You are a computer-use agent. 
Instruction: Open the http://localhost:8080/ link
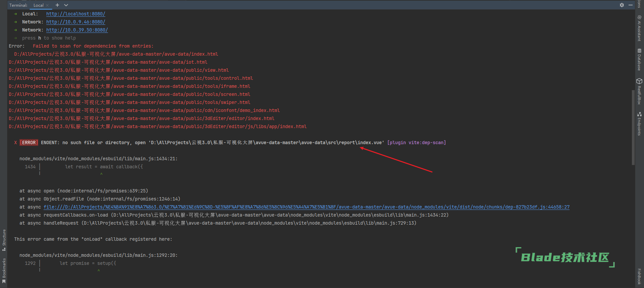coord(75,14)
